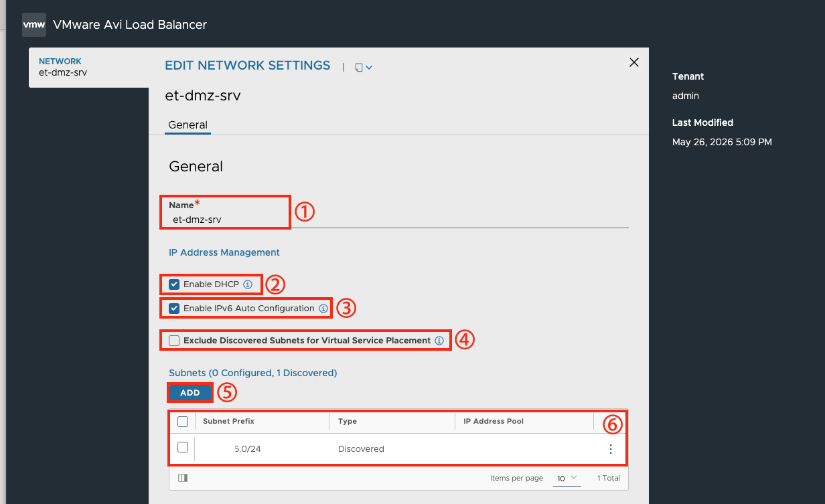Screen dimensions: 825x504
Task: Click the EDIT NETWORK SETTINGS heading
Action: pos(248,66)
